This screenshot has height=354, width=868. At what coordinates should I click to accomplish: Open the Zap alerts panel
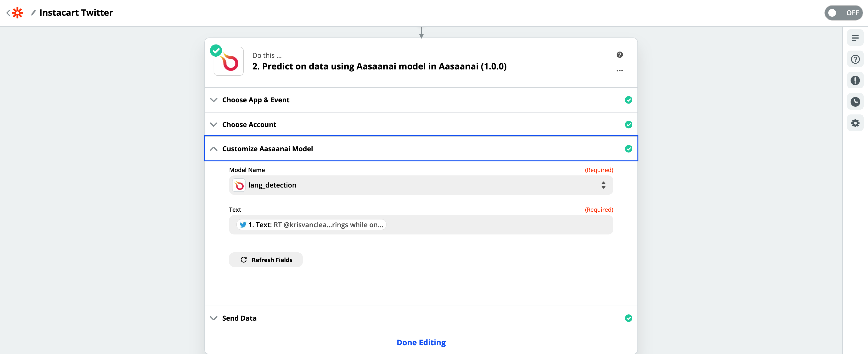(855, 80)
